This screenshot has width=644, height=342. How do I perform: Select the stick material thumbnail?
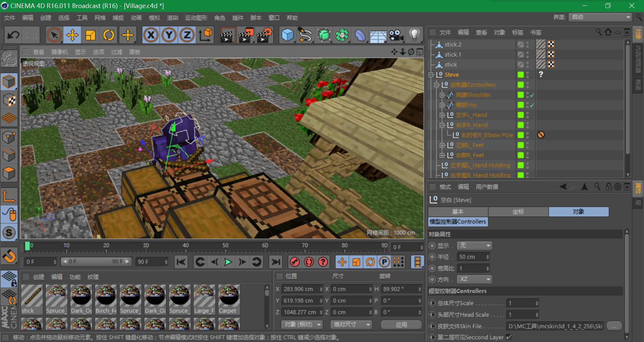click(x=32, y=299)
